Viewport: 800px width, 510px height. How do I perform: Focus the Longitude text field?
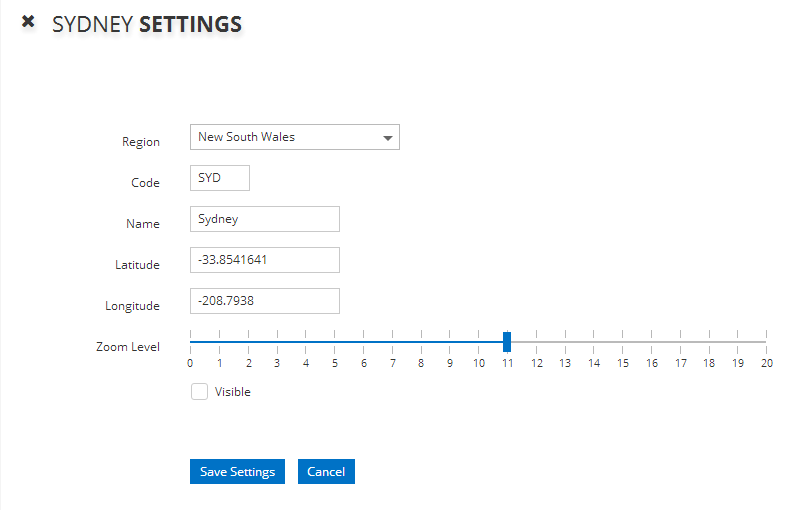[x=264, y=301]
